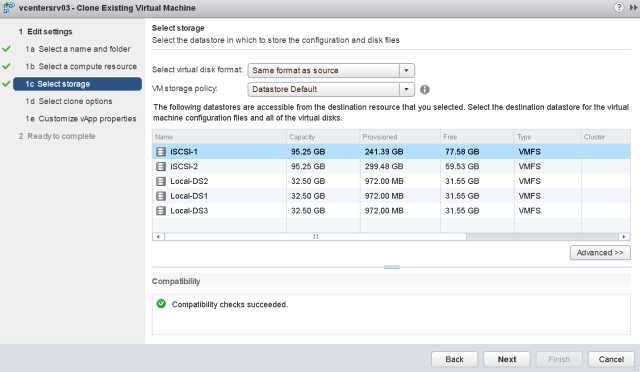This screenshot has height=372, width=640.
Task: Select the Local-DS2 datastore row
Action: coord(391,181)
